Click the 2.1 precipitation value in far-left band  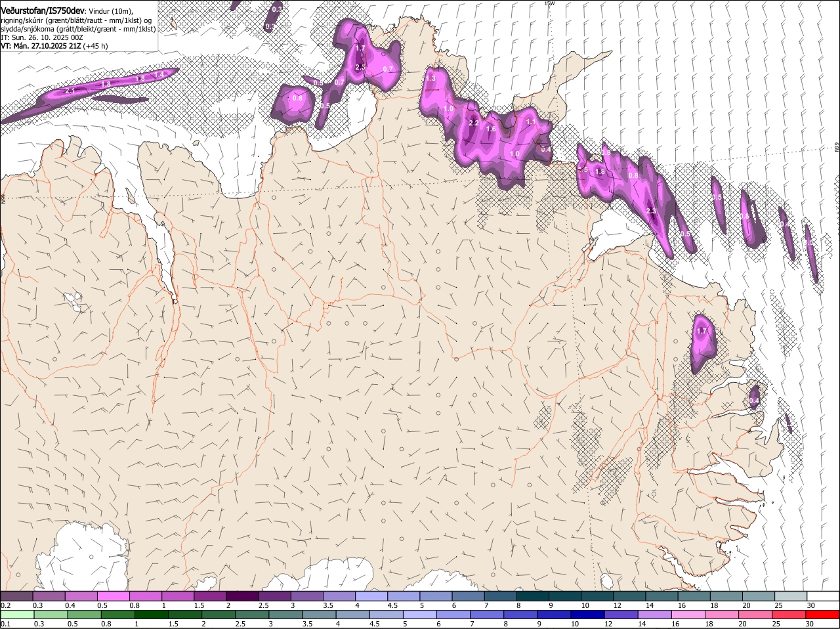(x=70, y=91)
